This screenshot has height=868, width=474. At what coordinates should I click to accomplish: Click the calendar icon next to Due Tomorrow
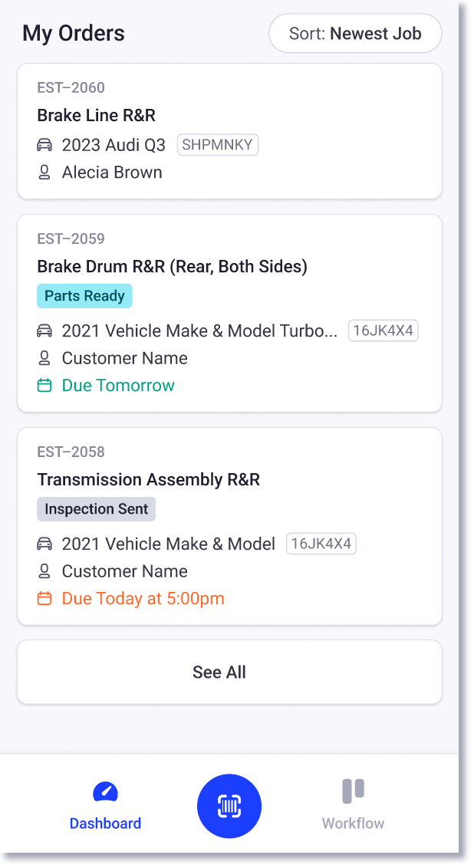pos(45,386)
